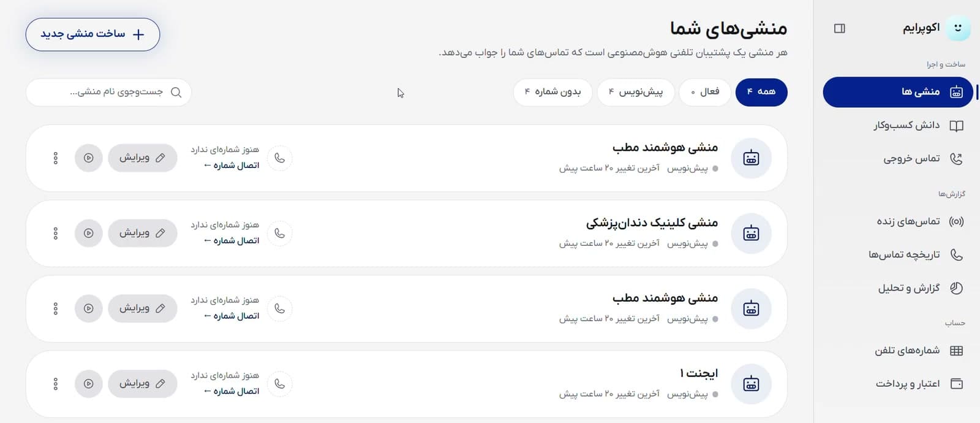Focus the جستجوی نام منشی search field

coord(108,92)
